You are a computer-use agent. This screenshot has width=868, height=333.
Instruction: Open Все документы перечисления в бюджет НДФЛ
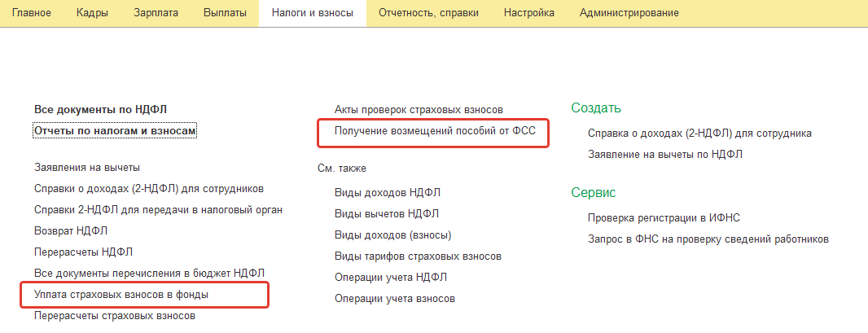coord(150,274)
